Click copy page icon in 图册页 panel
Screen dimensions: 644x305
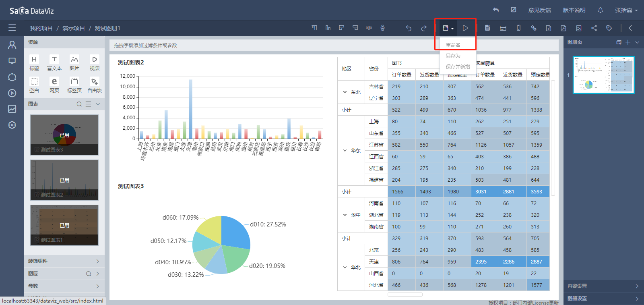tap(619, 42)
